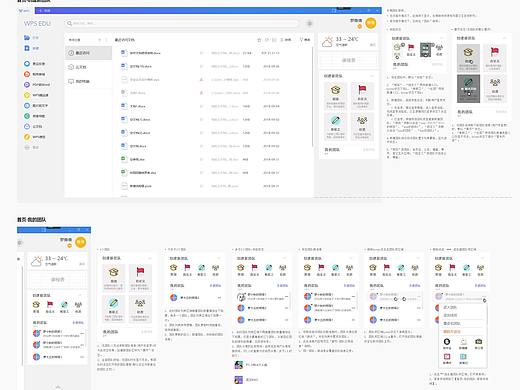Open the more-options dots in the location panel header
Screen dimensions: 520x390
(x=107, y=40)
